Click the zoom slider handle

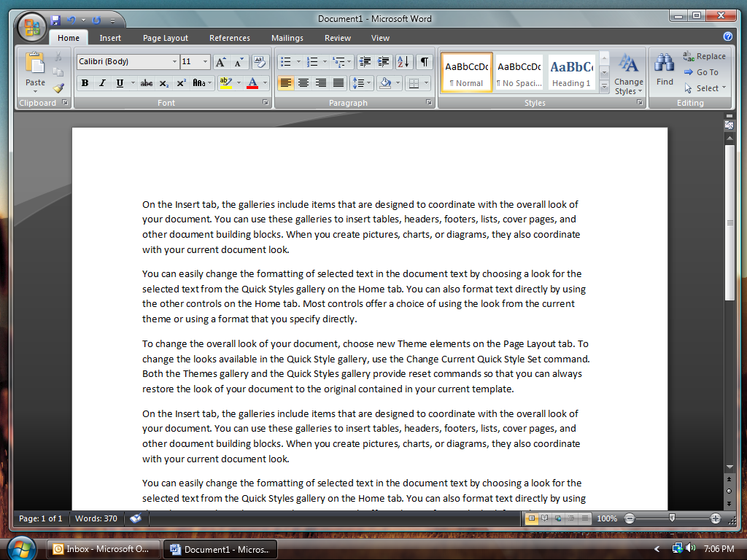(x=672, y=518)
